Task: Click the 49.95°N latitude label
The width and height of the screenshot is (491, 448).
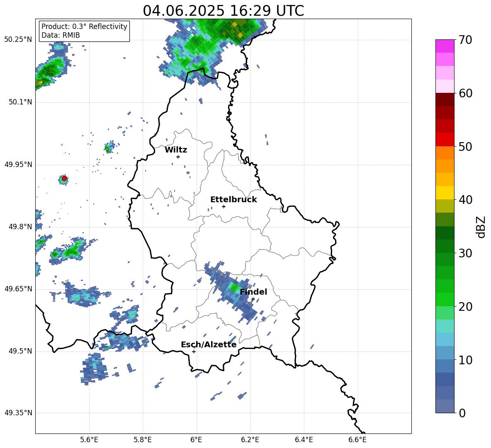Action: click(x=18, y=165)
